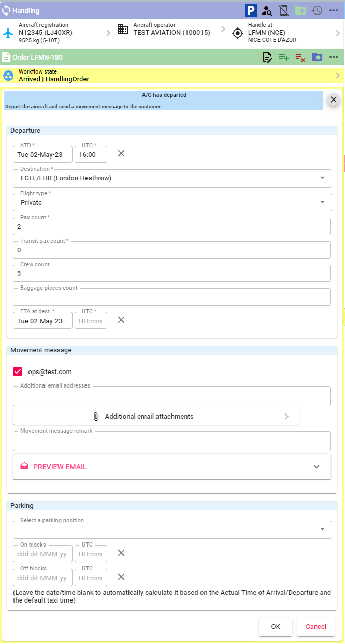This screenshot has height=644, width=345.
Task: Clear the On blocks date and time
Action: [121, 553]
